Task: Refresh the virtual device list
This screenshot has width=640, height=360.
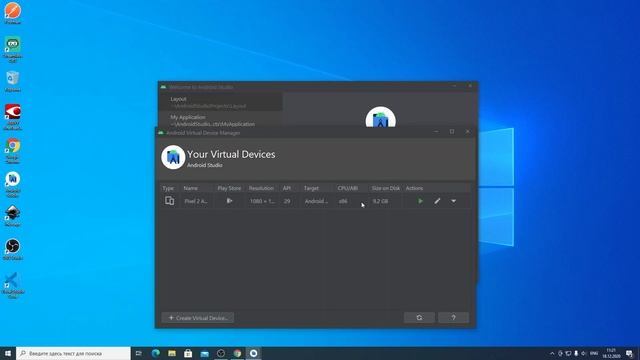Action: (x=419, y=318)
